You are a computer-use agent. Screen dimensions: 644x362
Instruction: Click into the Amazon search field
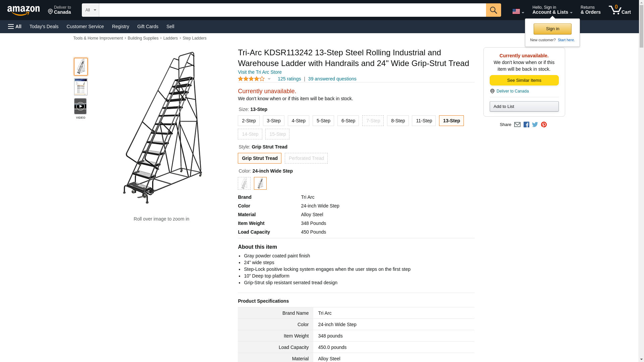292,10
